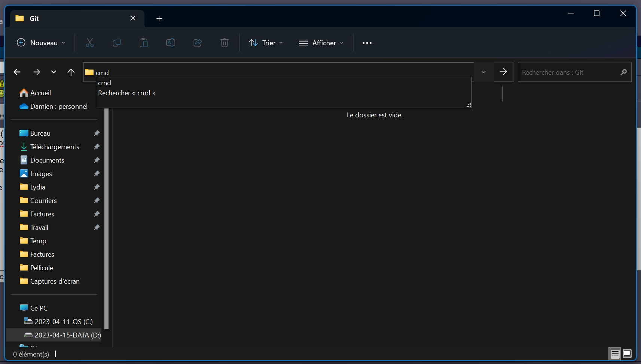
Task: Expand the Trier sort options
Action: pyautogui.click(x=266, y=43)
